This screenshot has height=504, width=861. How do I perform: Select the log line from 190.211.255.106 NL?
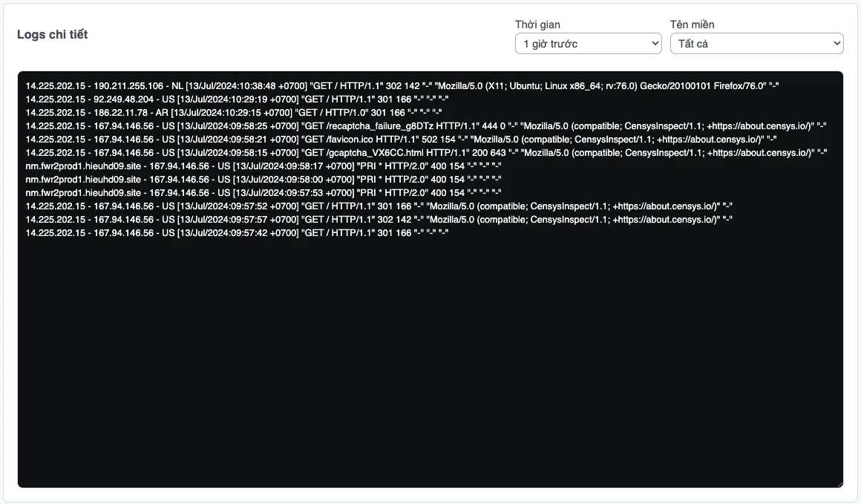pyautogui.click(x=402, y=85)
